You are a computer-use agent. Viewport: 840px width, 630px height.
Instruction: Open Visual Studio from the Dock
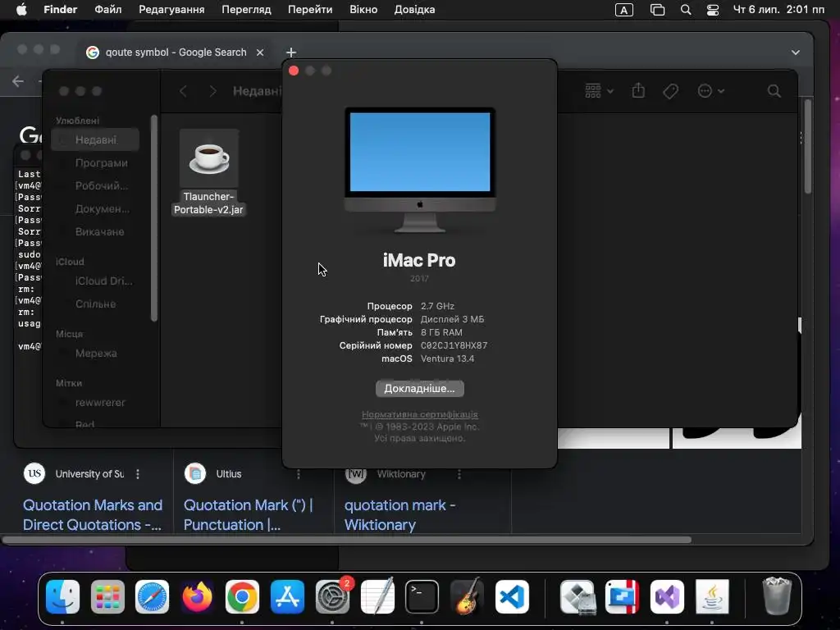point(668,596)
